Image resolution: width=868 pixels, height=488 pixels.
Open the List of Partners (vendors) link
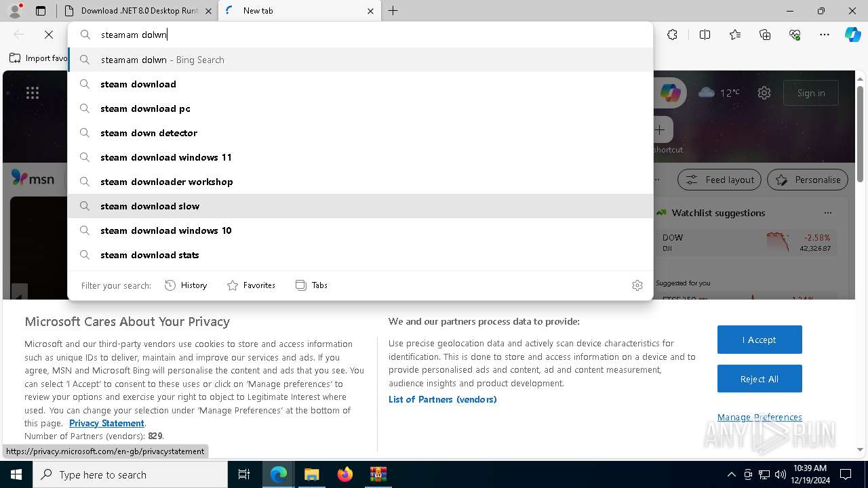pyautogui.click(x=443, y=399)
